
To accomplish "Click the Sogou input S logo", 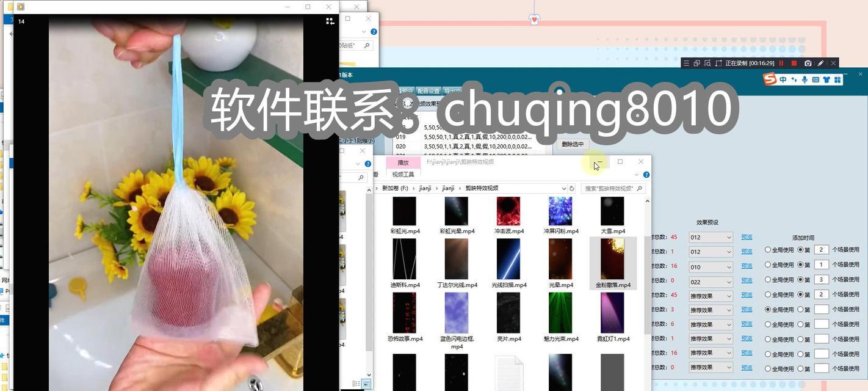I will 770,79.
